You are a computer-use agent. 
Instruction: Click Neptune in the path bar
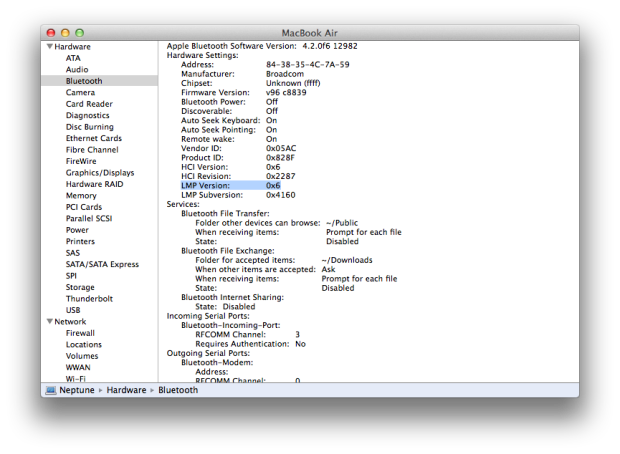tap(77, 390)
